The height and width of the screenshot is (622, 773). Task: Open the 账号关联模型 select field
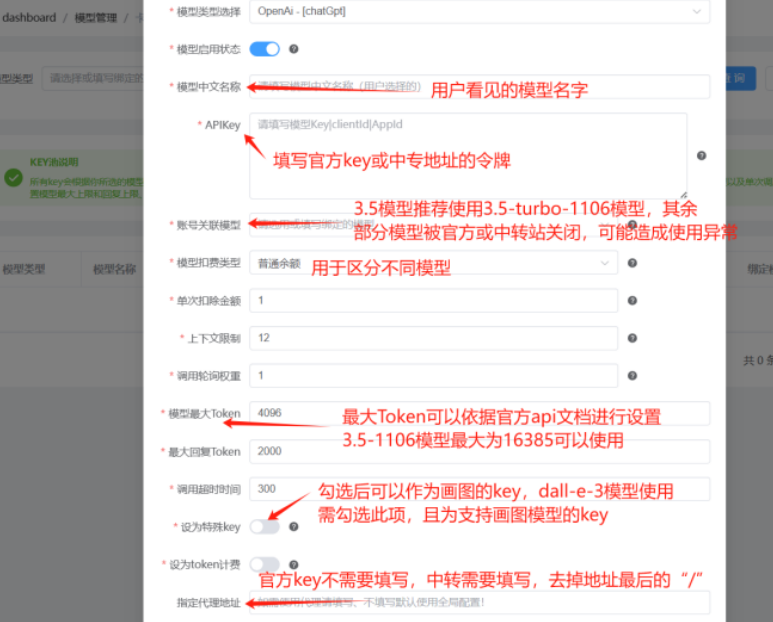coord(434,225)
